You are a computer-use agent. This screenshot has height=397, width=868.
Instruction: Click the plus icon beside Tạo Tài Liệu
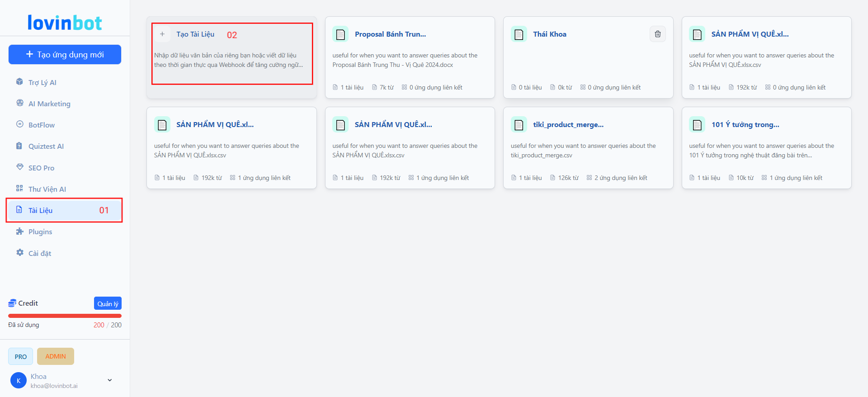[x=162, y=34]
